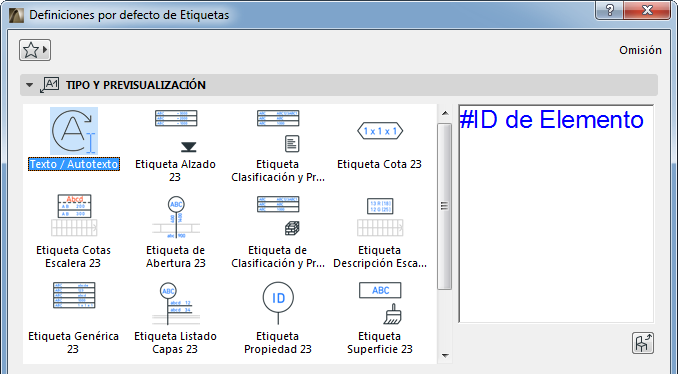
Task: Click the Etiqueta Cota 23 caption
Action: pos(379,164)
